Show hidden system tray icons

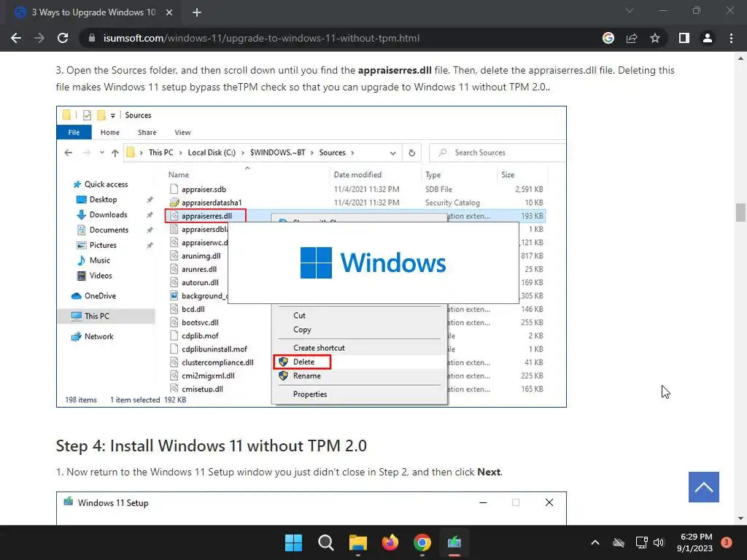595,542
